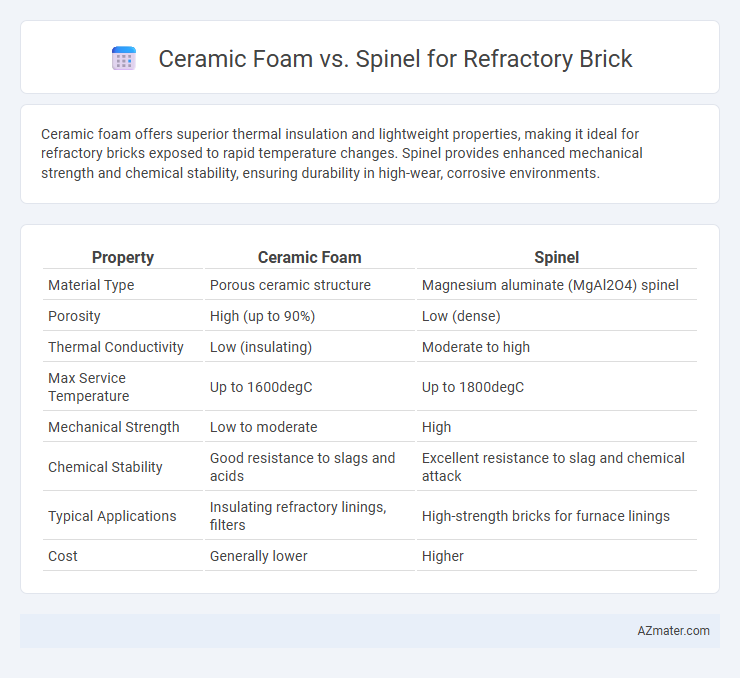The image size is (740, 678).
Task: Click the 'Spinel' column header
Action: pyautogui.click(x=556, y=257)
